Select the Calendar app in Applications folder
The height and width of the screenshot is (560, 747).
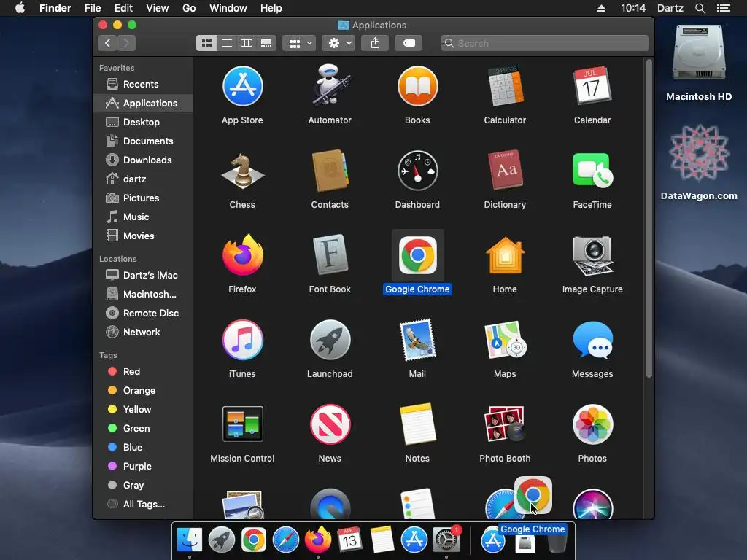(592, 86)
